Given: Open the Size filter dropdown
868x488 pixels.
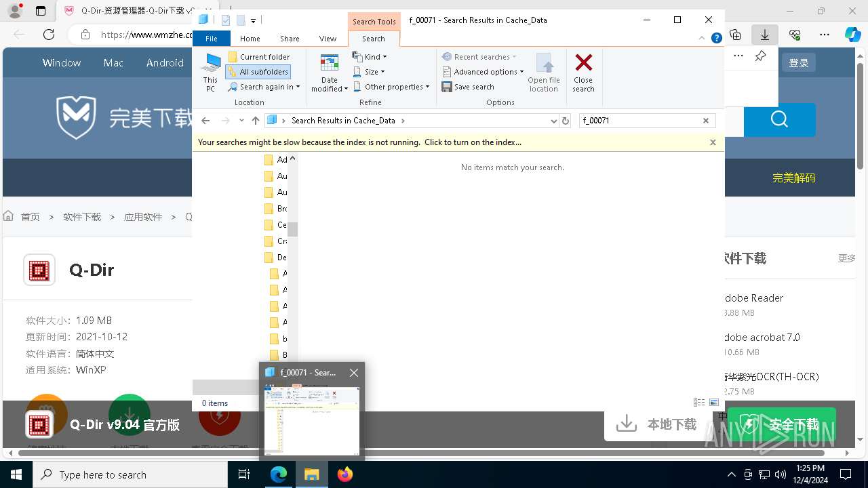Looking at the screenshot, I should click(369, 72).
